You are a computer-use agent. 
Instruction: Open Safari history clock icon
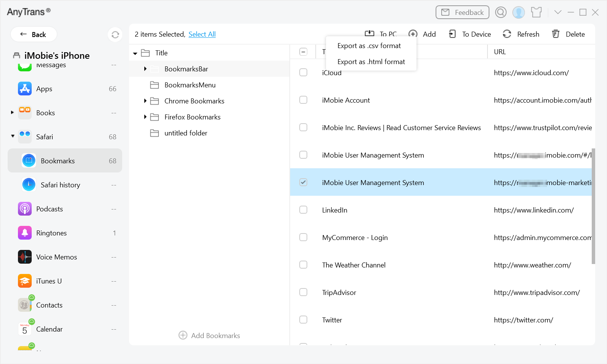(29, 185)
